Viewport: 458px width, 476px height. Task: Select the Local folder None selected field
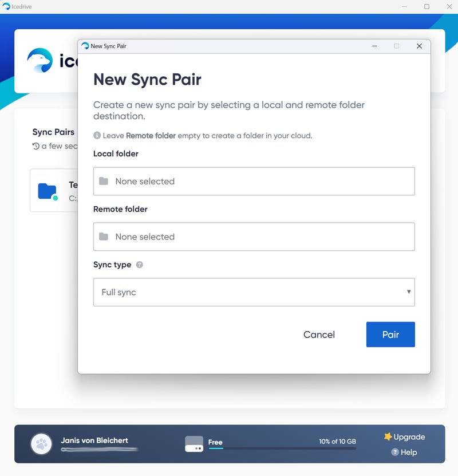click(254, 181)
